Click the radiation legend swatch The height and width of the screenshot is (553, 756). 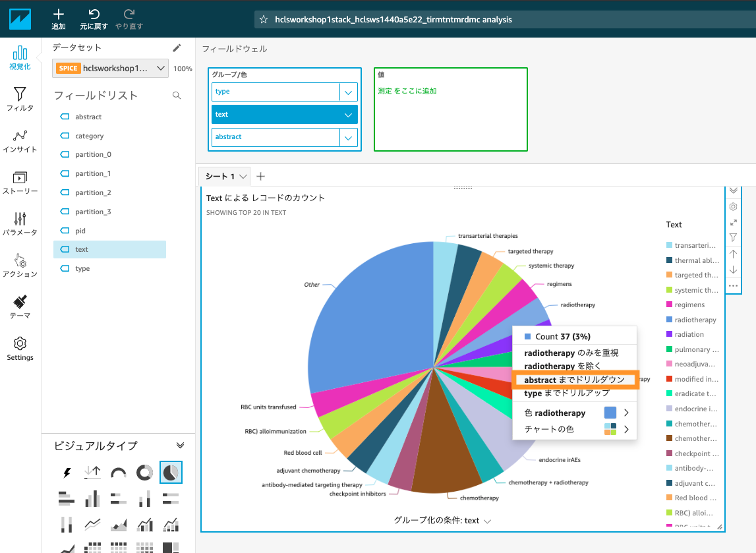pos(669,334)
